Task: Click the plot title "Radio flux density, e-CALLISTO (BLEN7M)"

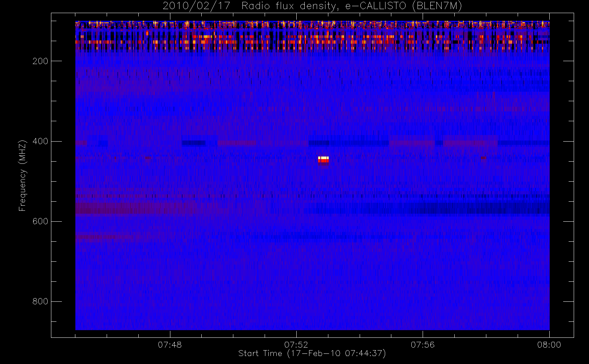Action: [x=352, y=6]
